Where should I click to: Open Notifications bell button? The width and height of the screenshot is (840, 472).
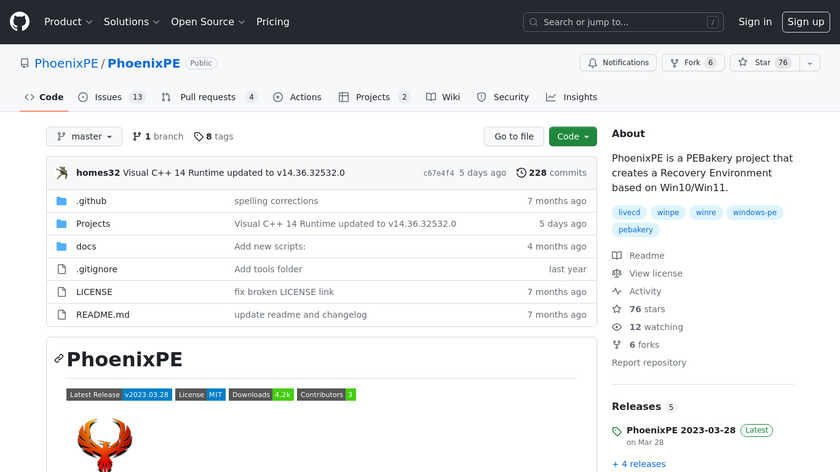click(x=618, y=63)
